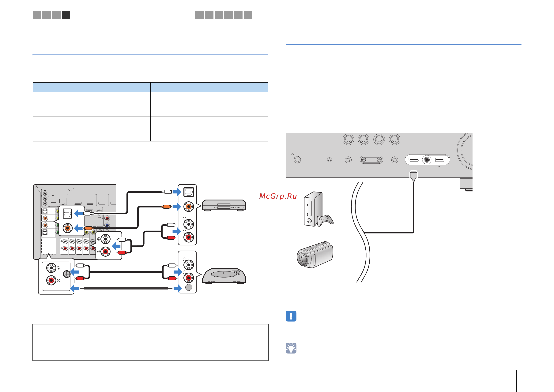554x392 pixels.
Task: Click the 75Ω antenna jack on rear panel
Action: [x=99, y=212]
